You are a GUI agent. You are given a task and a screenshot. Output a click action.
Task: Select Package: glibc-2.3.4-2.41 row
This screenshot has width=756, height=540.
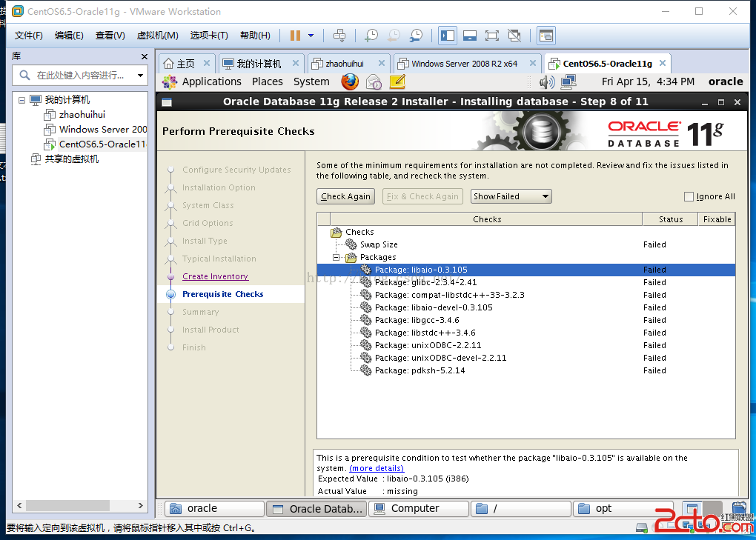tap(526, 282)
